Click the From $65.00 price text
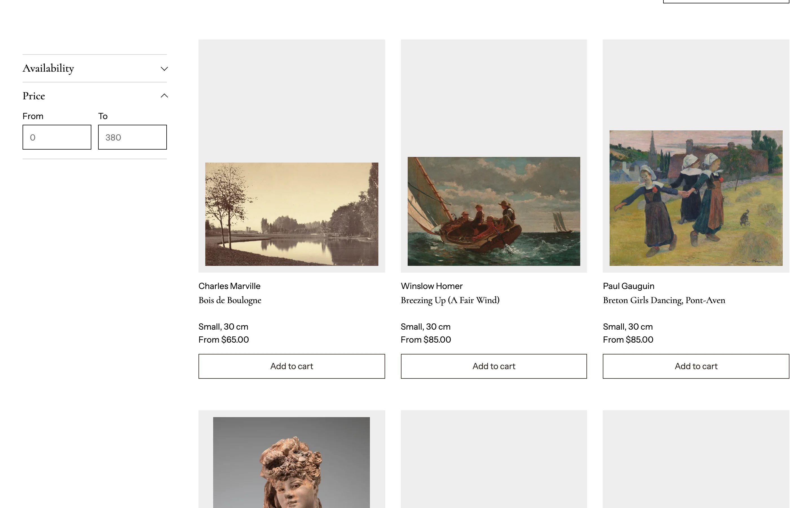 coord(224,340)
